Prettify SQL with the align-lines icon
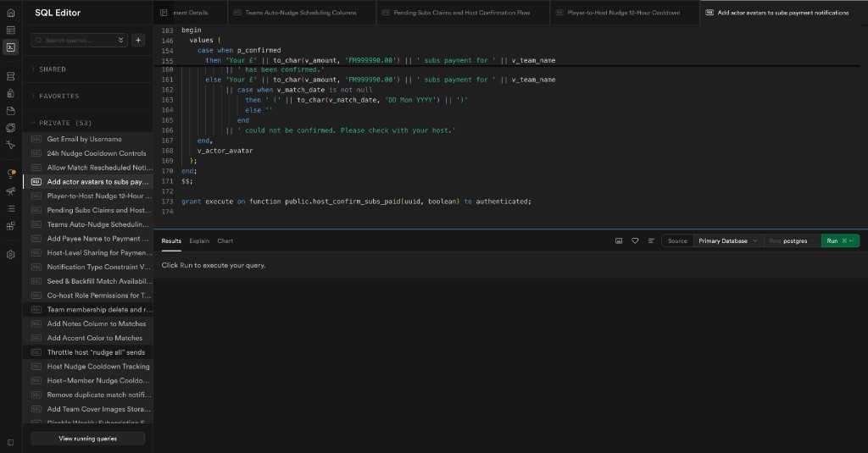 click(x=651, y=240)
